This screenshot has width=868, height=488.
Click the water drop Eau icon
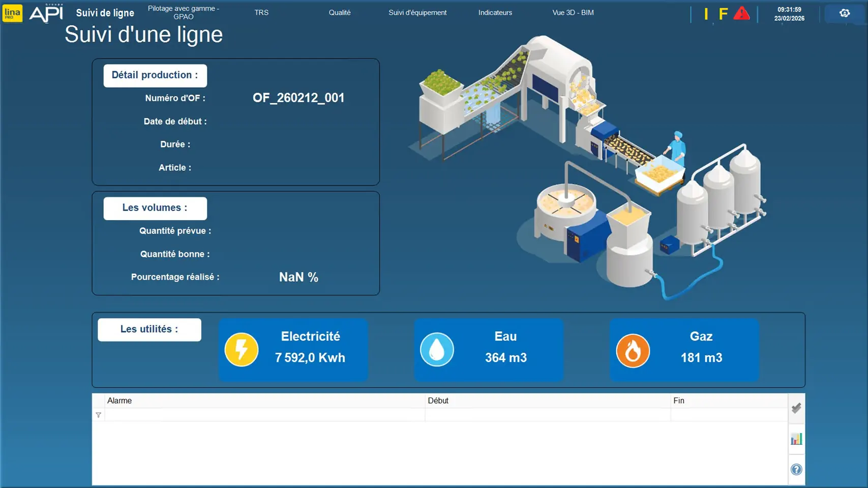(437, 350)
